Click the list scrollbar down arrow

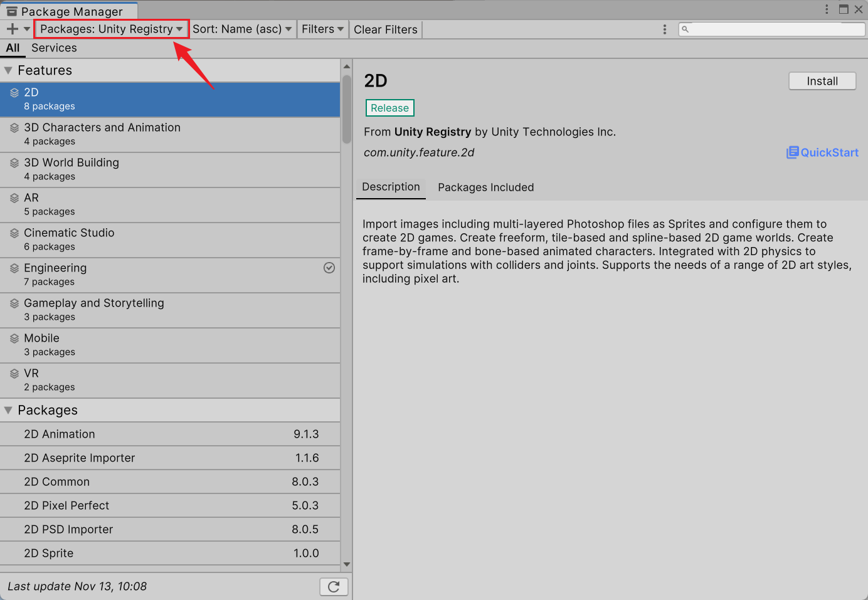coord(347,564)
